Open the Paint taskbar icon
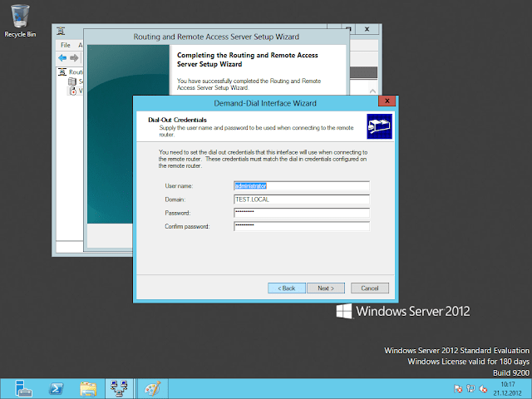 [x=152, y=388]
